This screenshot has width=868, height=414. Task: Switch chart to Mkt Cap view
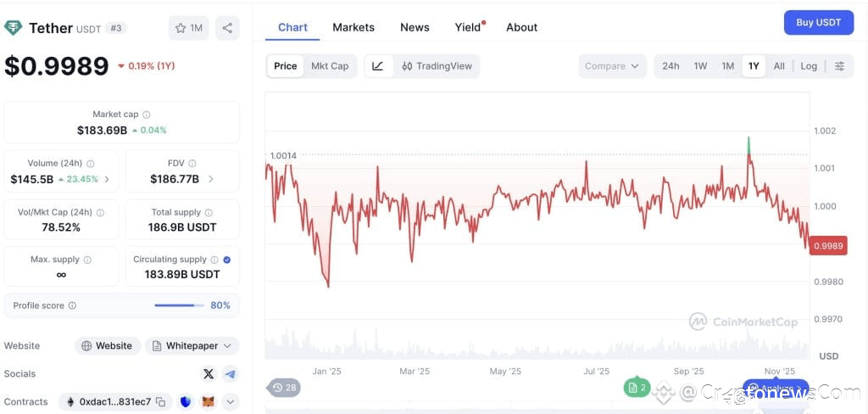(330, 66)
